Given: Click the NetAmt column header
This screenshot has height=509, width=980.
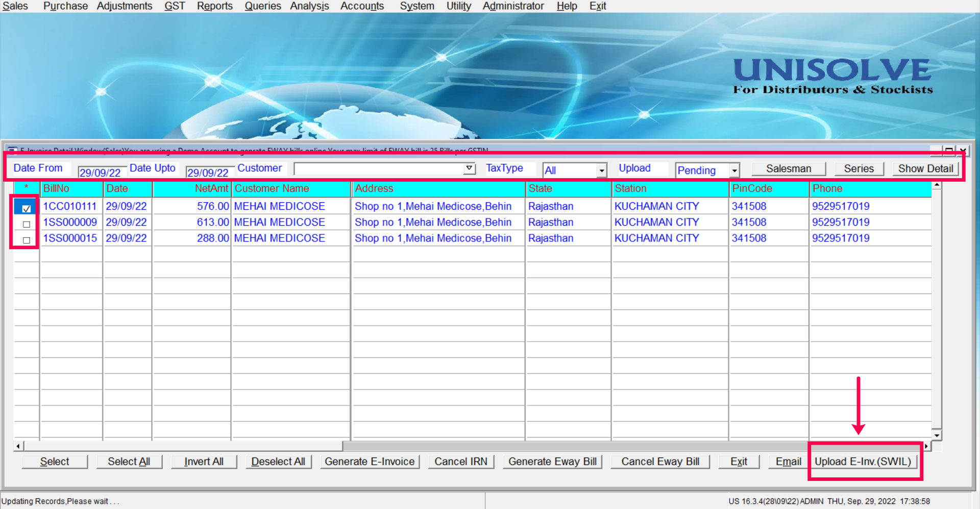Looking at the screenshot, I should [x=192, y=188].
